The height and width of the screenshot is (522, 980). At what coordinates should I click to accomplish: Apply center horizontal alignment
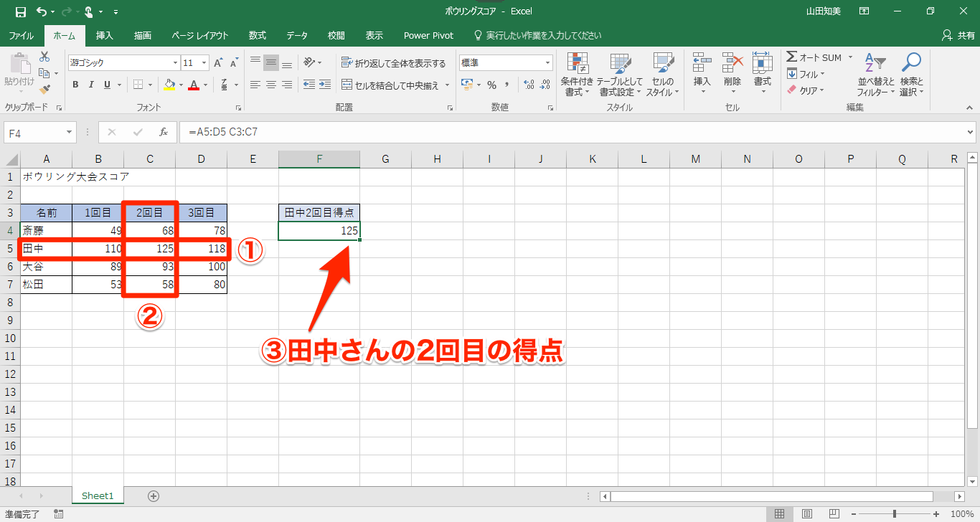pos(271,85)
